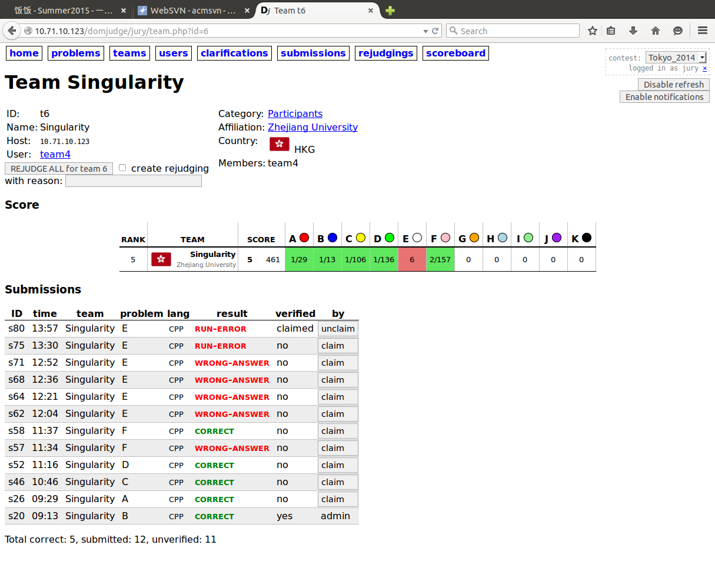Enable the create rejudging checkbox
This screenshot has height=588, width=715.
click(x=122, y=168)
